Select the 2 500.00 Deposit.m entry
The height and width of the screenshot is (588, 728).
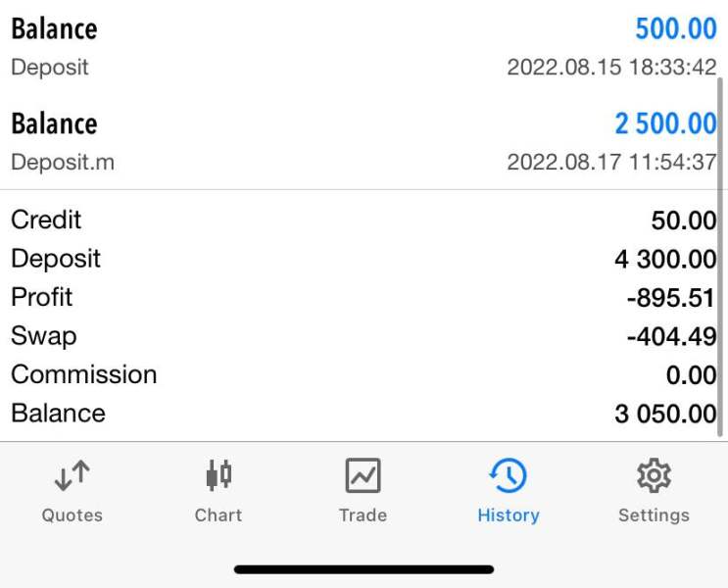tap(364, 142)
